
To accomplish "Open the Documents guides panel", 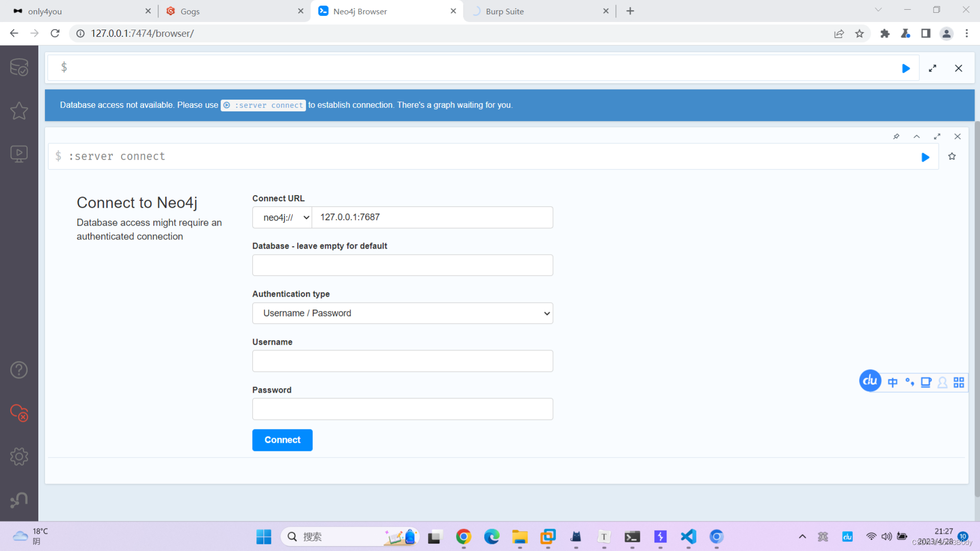I will coord(19,154).
